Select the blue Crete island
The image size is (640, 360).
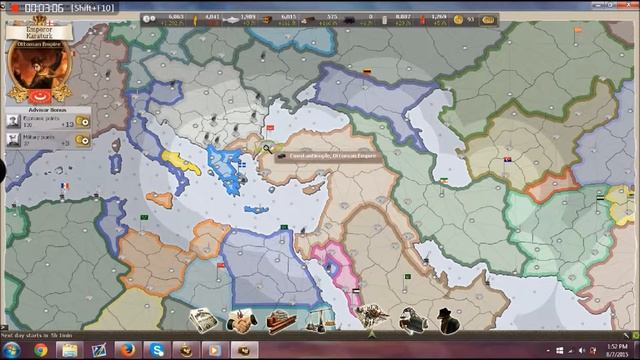(256, 210)
